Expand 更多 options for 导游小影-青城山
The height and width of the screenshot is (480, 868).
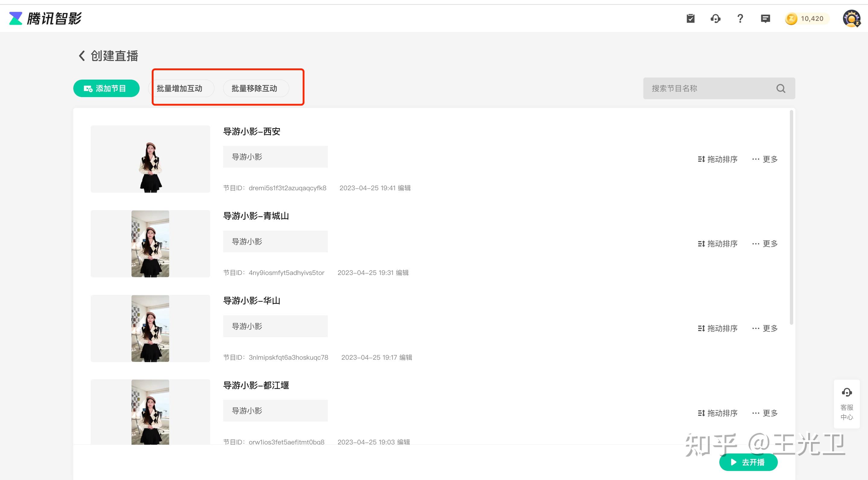point(765,244)
